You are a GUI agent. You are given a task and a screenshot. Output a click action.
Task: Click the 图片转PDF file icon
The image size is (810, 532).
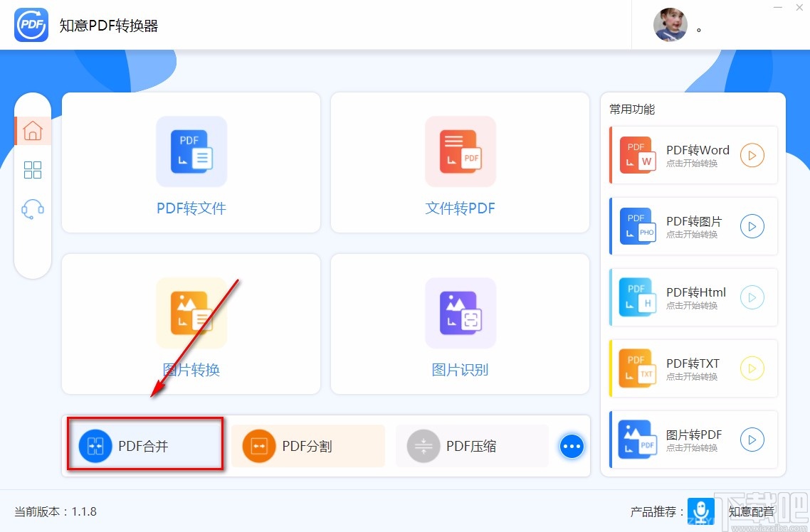[x=638, y=440]
